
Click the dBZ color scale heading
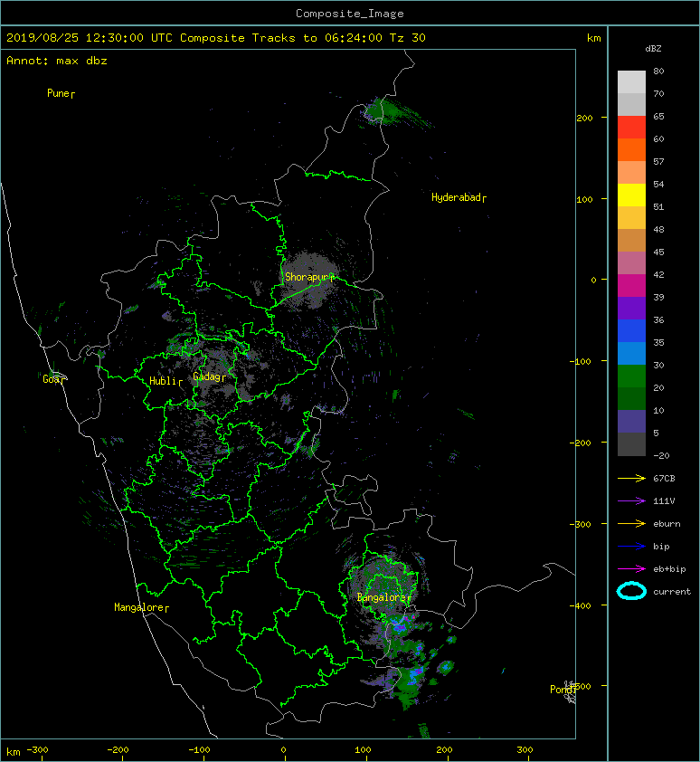point(653,49)
